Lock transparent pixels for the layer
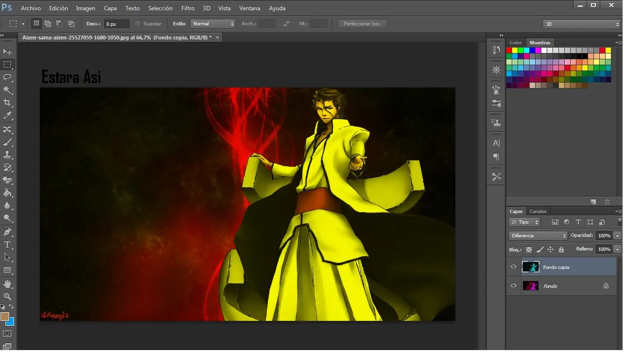 coord(529,249)
